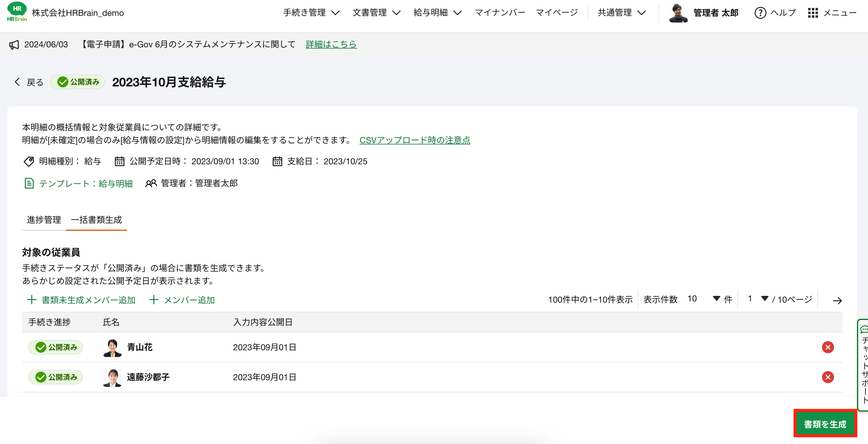Click plus icon for 書類未生成メンバー追加
This screenshot has width=868, height=444.
(x=31, y=300)
